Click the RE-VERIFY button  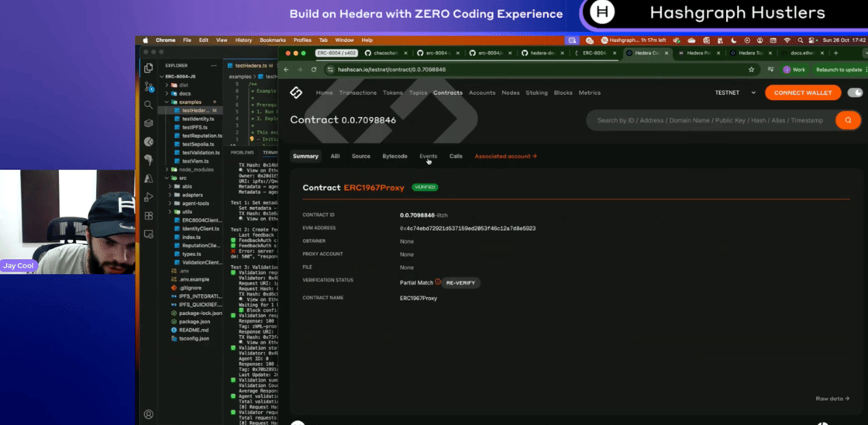[x=460, y=282]
